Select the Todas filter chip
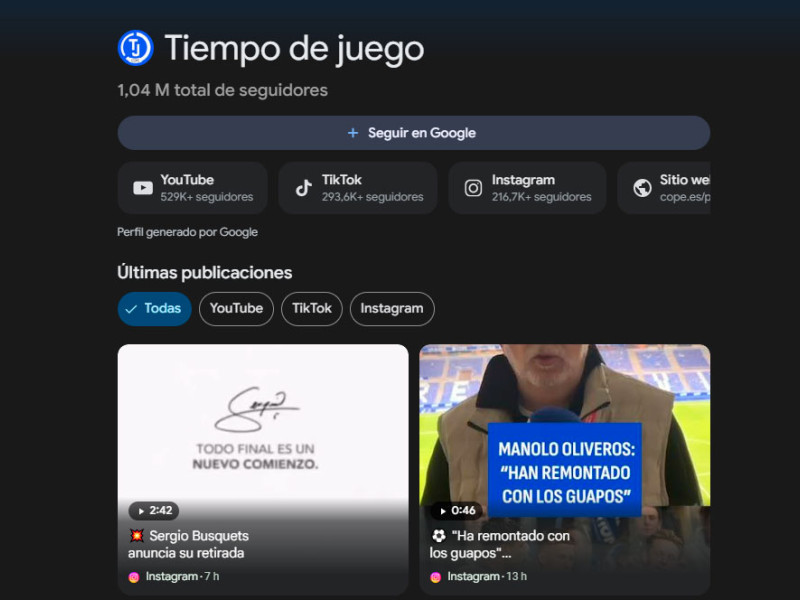The image size is (800, 600). click(x=155, y=309)
